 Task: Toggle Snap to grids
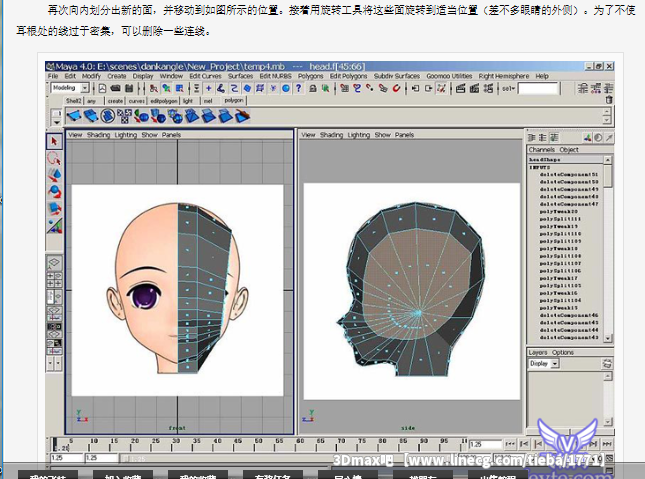(x=345, y=88)
